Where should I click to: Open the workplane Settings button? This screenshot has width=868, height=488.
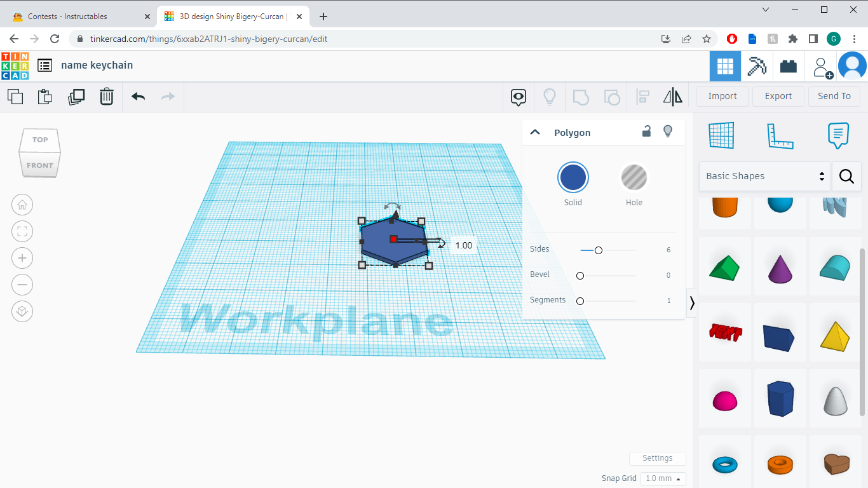point(658,458)
